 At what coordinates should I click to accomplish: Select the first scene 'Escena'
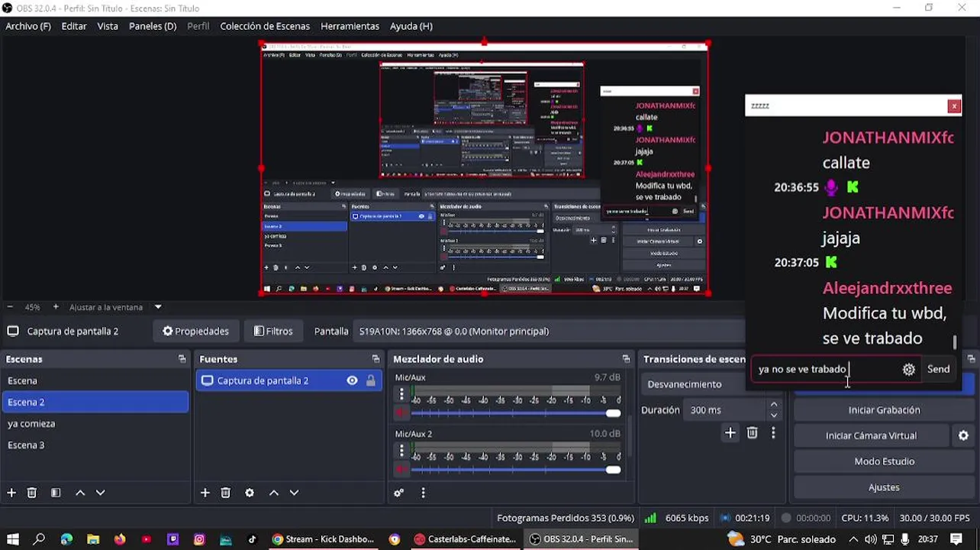pyautogui.click(x=95, y=380)
